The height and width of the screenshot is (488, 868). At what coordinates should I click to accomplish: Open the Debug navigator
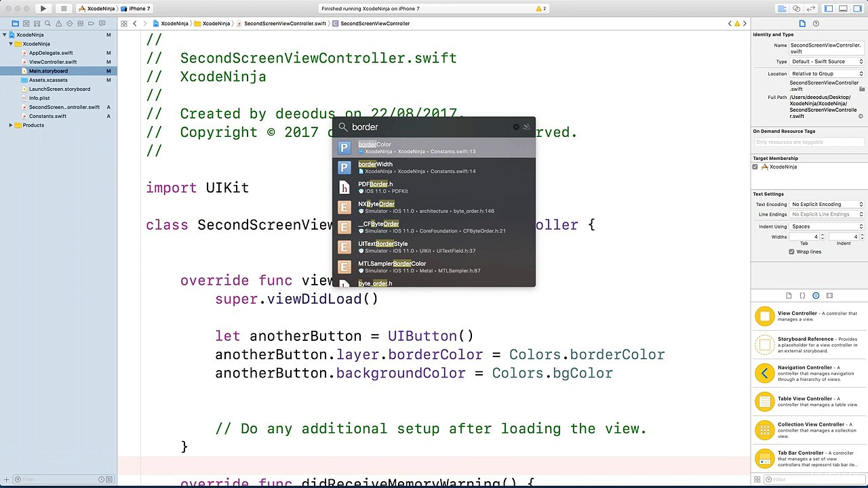click(x=80, y=24)
